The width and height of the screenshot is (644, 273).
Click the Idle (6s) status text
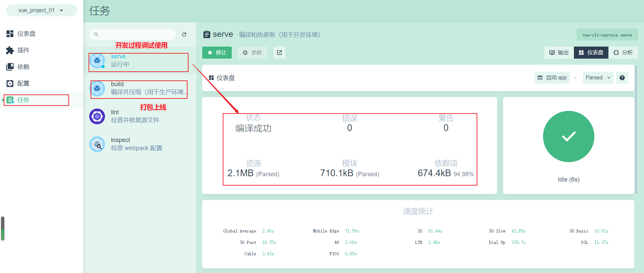coord(569,180)
